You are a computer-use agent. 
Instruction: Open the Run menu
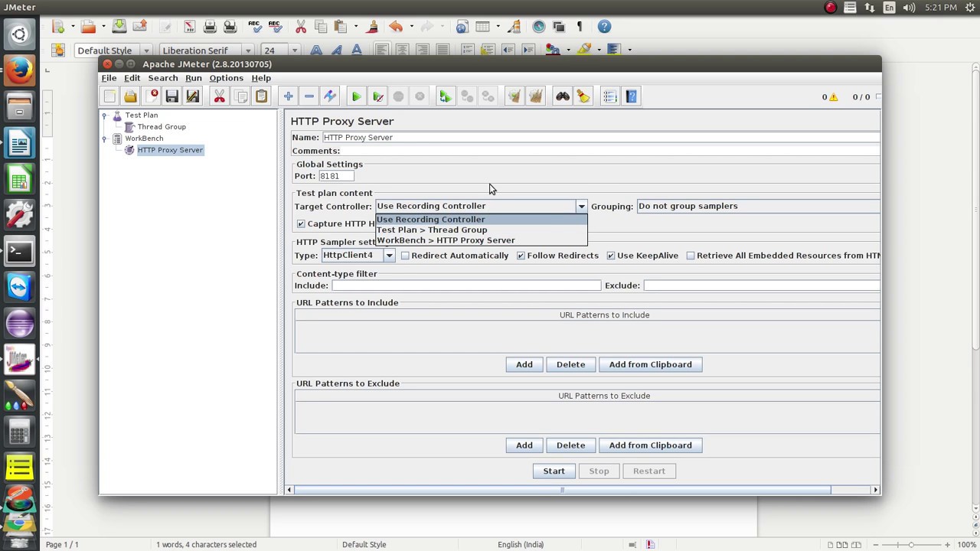193,78
